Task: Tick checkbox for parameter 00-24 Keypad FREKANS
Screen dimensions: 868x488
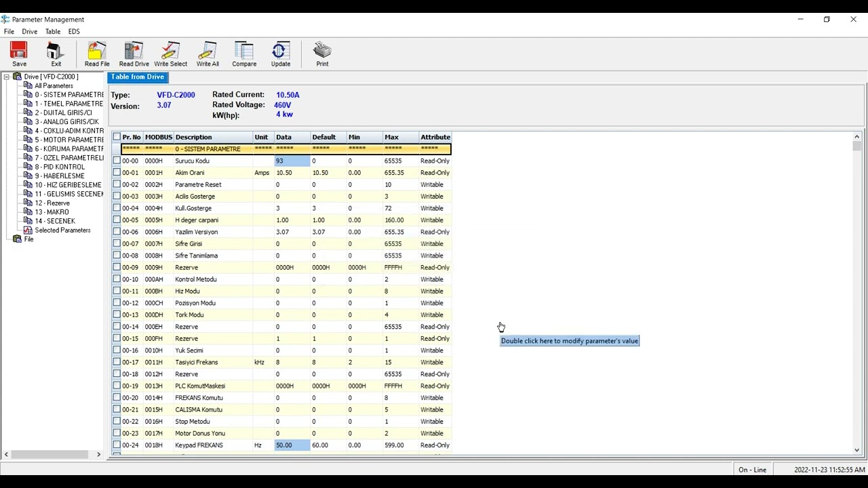Action: (117, 445)
